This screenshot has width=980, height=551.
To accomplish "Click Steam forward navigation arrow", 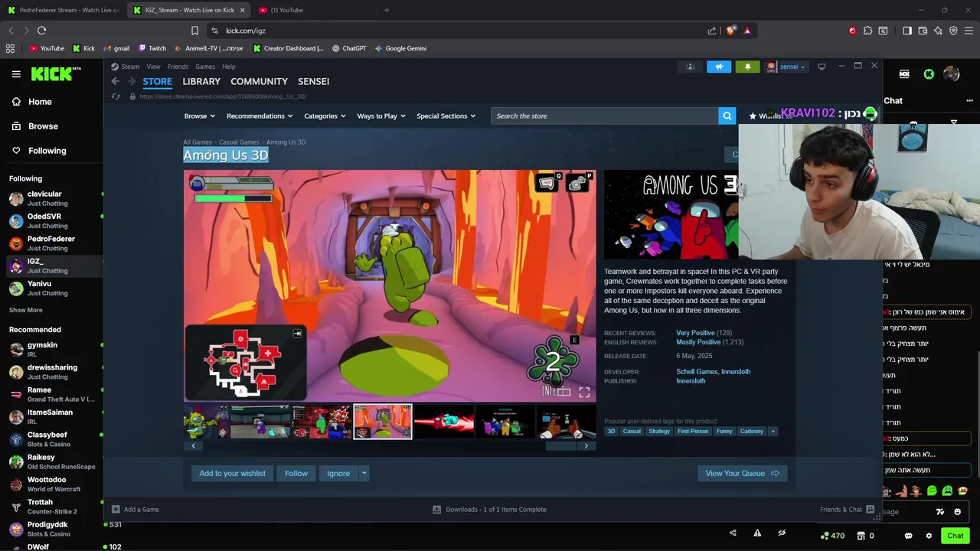I will click(x=131, y=81).
